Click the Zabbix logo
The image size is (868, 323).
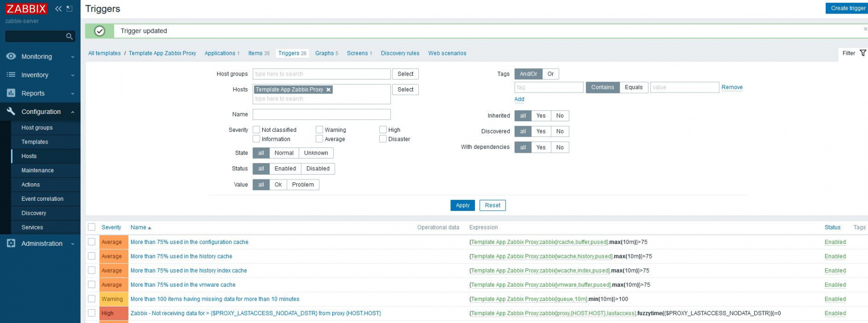(26, 9)
